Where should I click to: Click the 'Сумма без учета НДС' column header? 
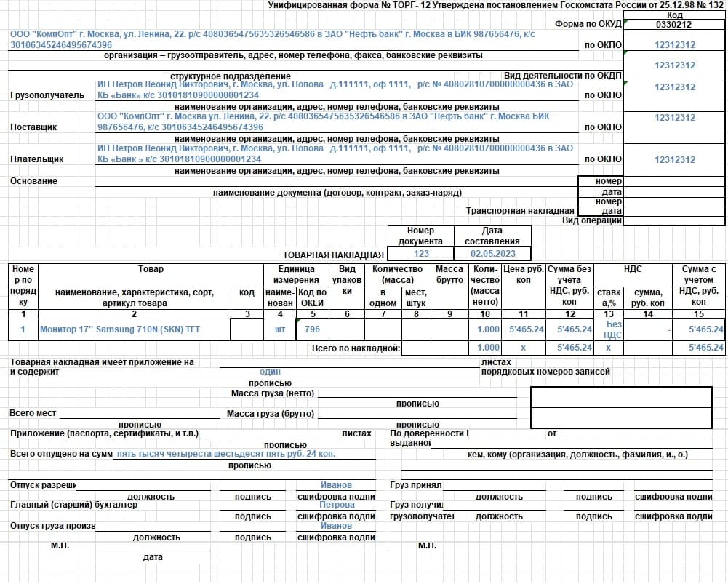[x=569, y=286]
